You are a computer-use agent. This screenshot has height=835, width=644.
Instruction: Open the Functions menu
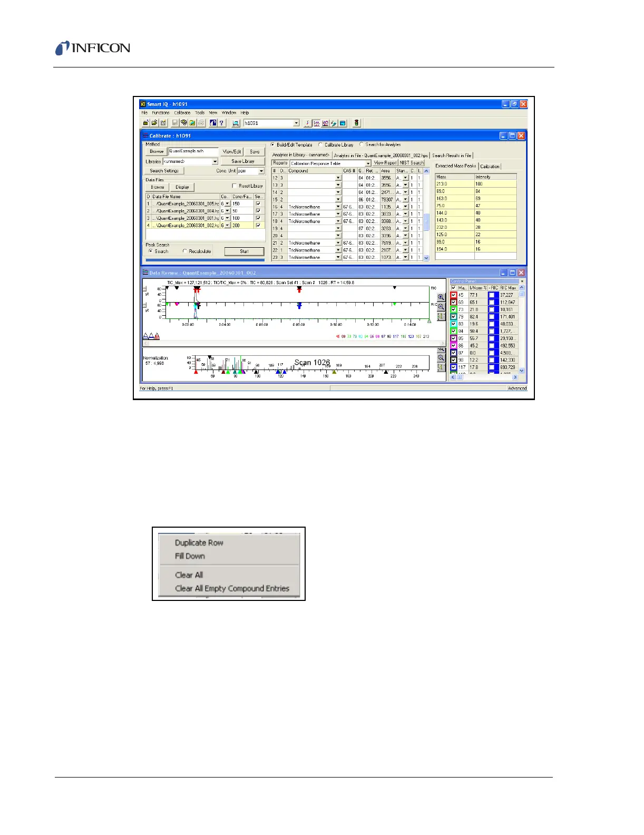pos(161,113)
